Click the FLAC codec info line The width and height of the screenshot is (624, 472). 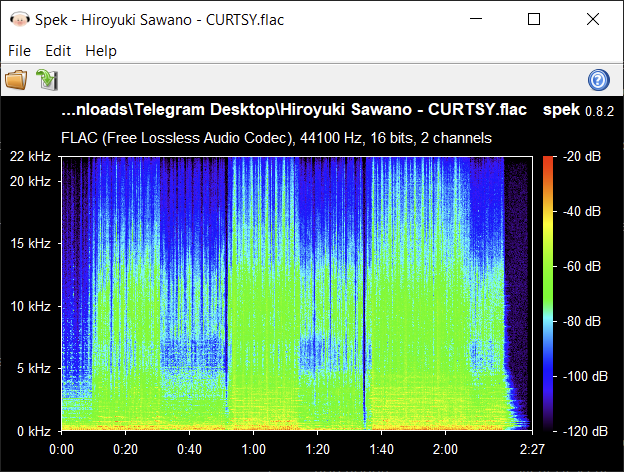[x=276, y=138]
